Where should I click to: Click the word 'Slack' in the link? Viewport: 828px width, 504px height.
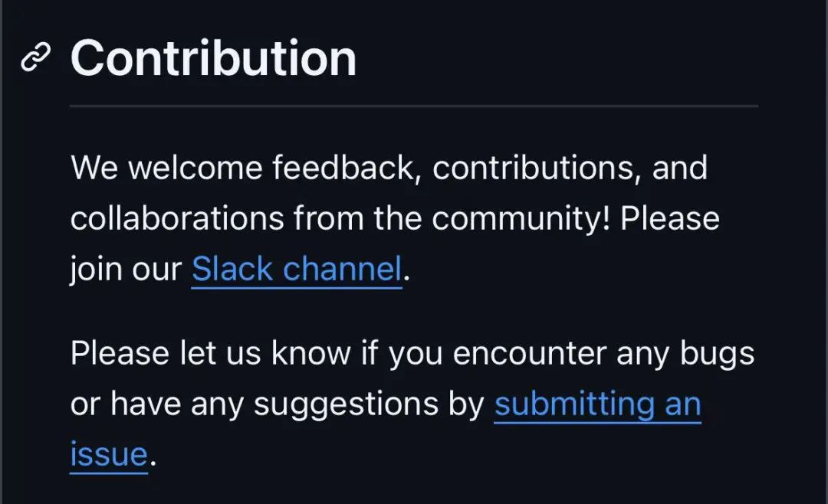pos(232,269)
